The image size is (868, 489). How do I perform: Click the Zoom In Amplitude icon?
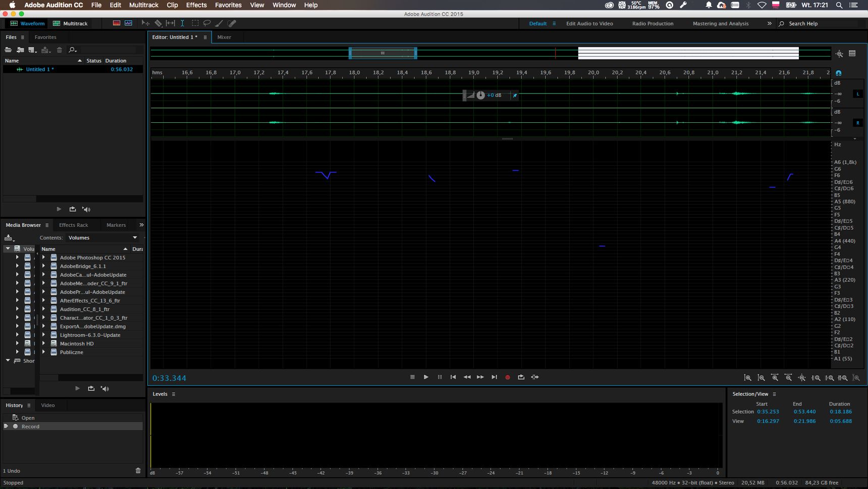(x=748, y=378)
